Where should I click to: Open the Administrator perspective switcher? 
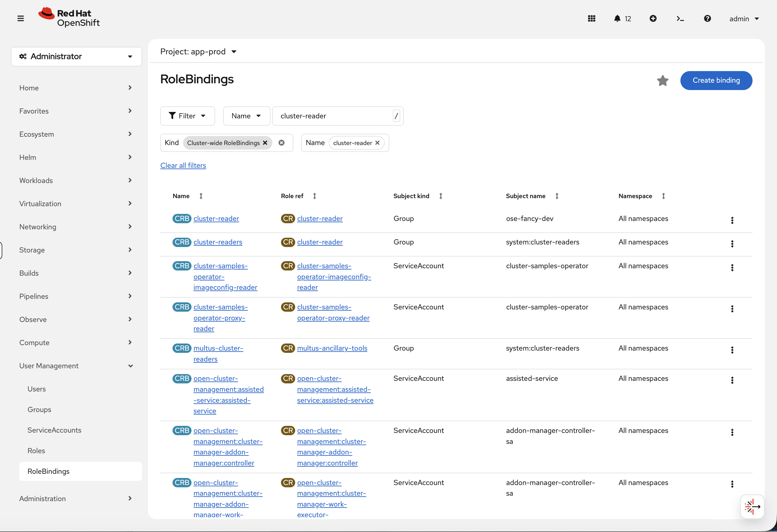click(76, 56)
